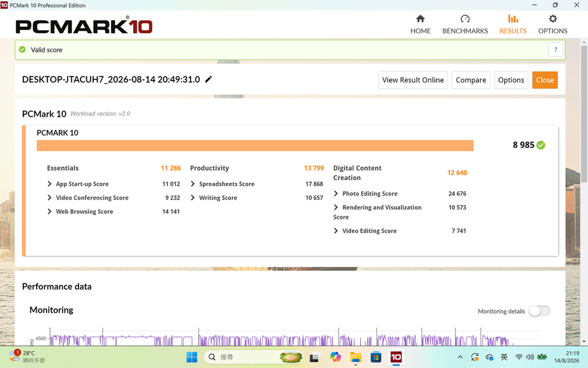Click the Workload version v2.0 text
Viewport: 588px width, 368px height.
(x=100, y=114)
